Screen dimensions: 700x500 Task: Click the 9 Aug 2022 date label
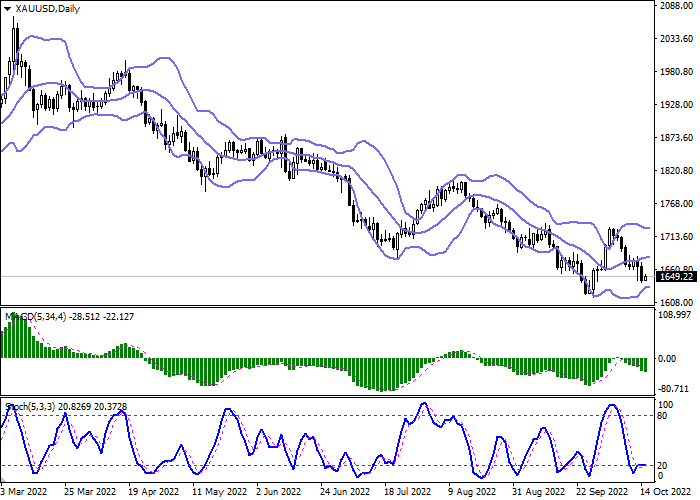coord(472,492)
